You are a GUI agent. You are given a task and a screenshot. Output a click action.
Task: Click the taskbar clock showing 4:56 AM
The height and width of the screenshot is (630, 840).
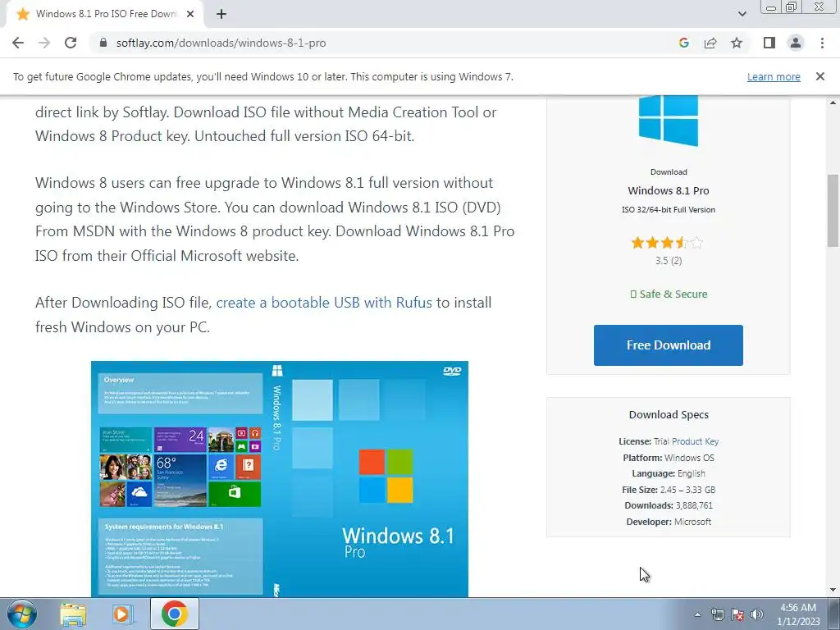tap(798, 614)
